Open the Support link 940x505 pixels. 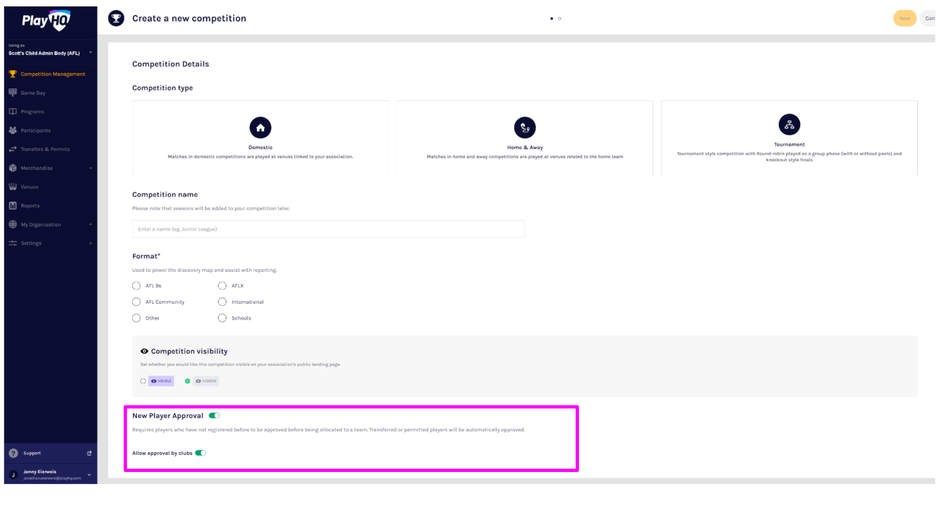click(32, 453)
